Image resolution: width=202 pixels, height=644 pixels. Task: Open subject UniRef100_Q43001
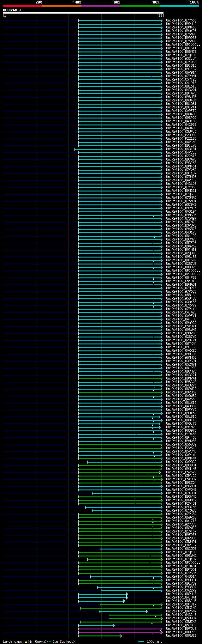coord(181,90)
